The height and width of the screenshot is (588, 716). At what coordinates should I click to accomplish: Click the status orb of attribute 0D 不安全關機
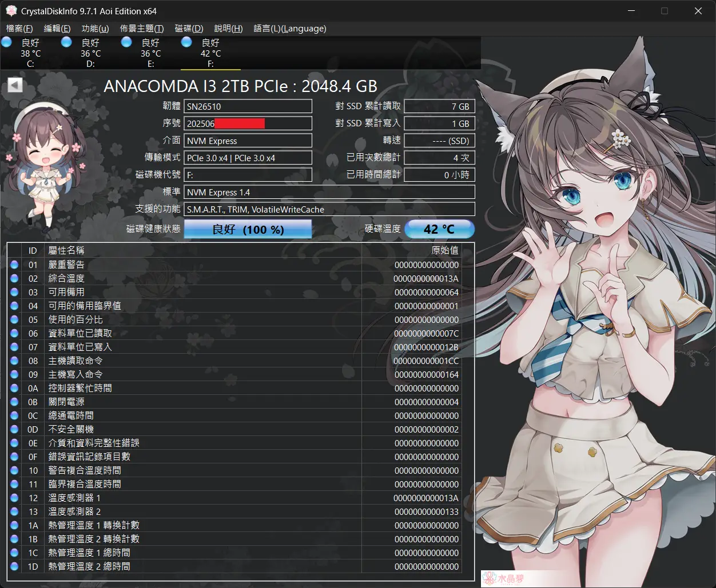(14, 429)
